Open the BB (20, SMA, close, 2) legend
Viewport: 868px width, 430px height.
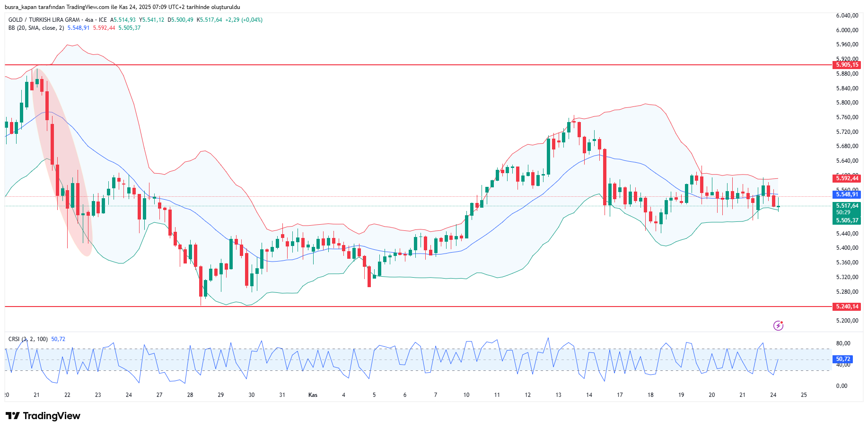tap(36, 28)
